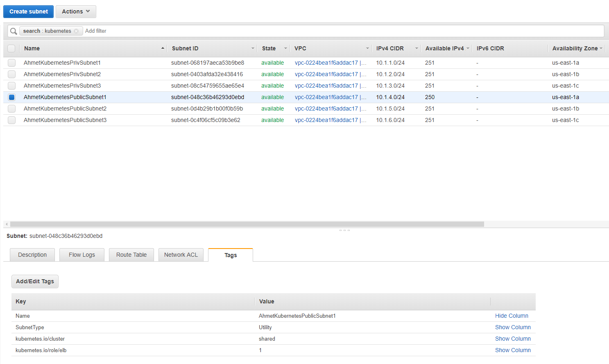Click the Add filter input field
This screenshot has height=364, width=609.
96,31
